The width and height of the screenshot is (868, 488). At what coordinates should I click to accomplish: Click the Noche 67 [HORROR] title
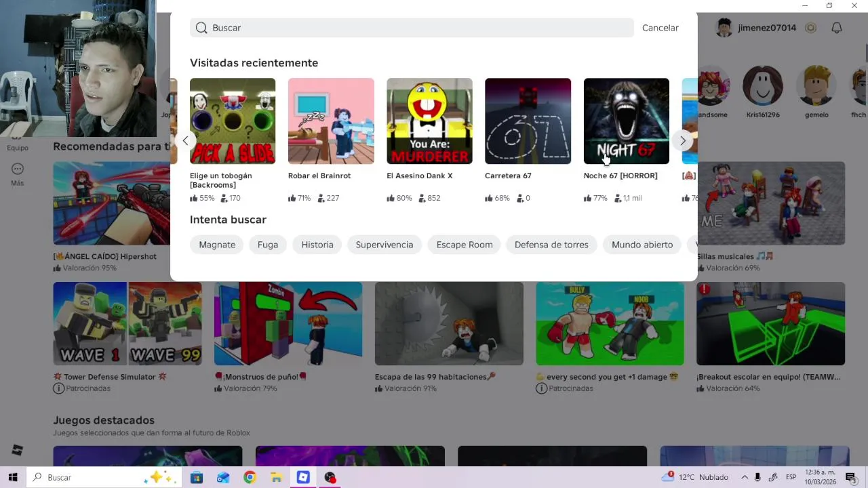click(620, 176)
